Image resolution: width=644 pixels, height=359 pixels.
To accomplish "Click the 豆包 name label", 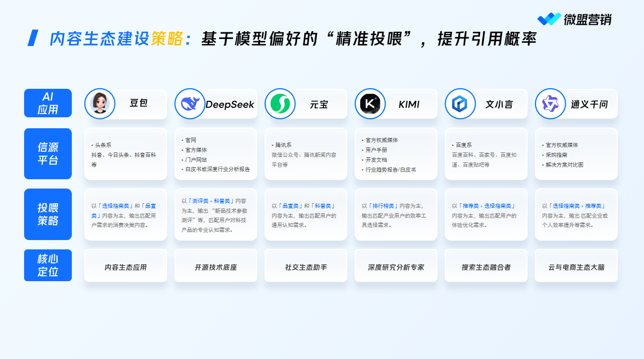I will tap(139, 103).
